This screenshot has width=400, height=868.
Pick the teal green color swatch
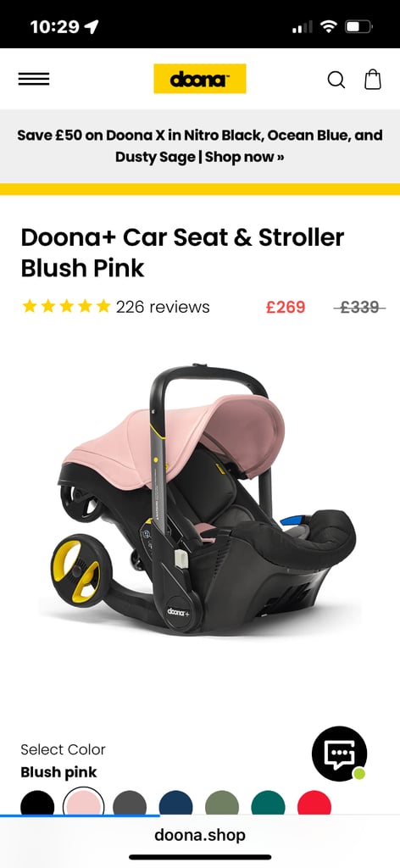coord(269,803)
